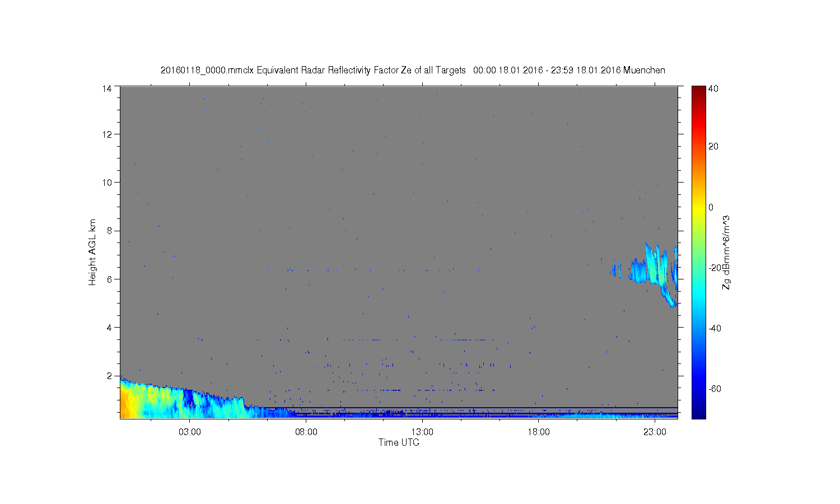Click the colorbar's -60 value label

tap(715, 389)
